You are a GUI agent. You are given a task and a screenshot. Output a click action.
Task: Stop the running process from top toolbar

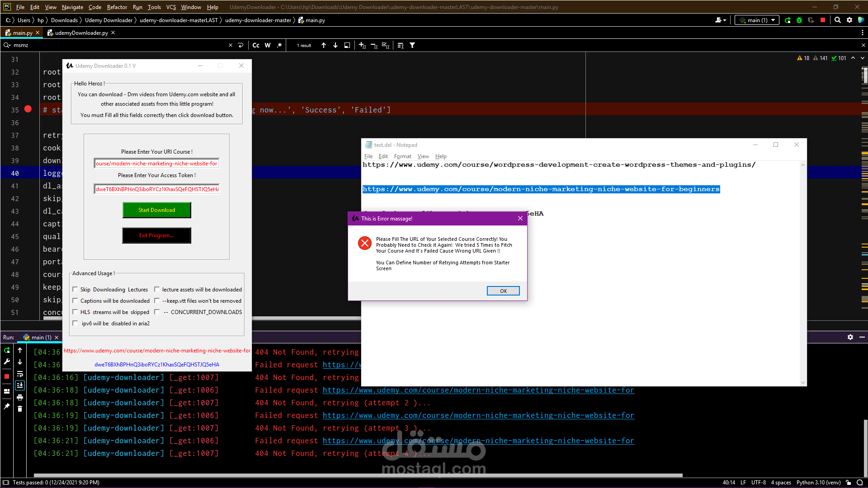[823, 20]
